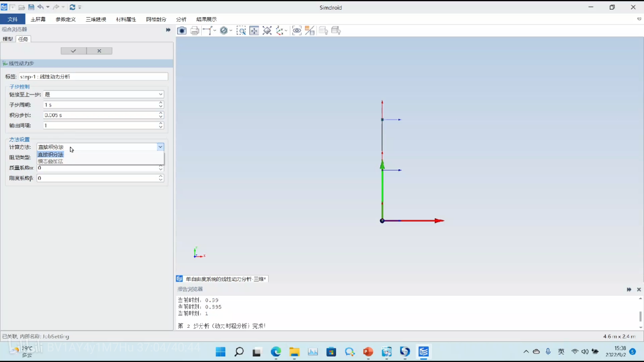Open the 材料属性 ribbon tab
644x362 pixels.
[x=126, y=19]
